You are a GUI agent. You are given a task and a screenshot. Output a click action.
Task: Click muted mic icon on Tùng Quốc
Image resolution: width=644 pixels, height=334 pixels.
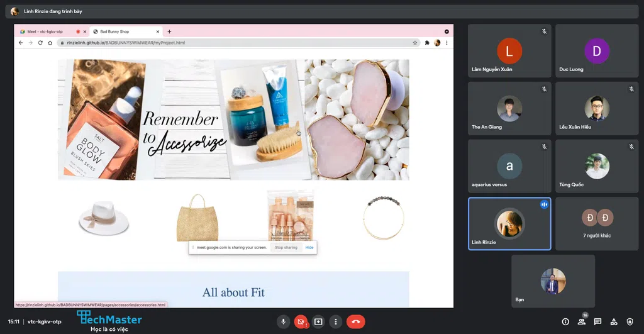tap(631, 147)
